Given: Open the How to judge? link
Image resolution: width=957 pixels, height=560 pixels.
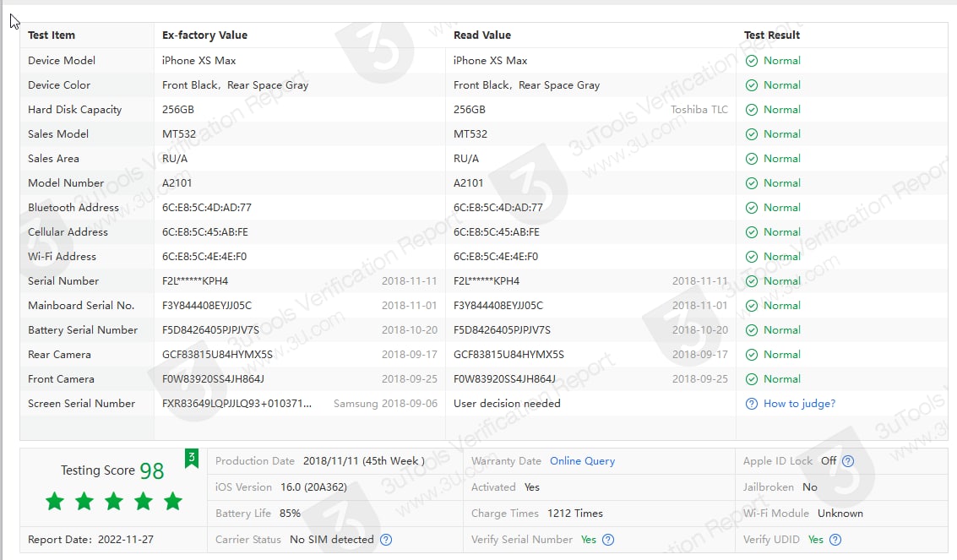Looking at the screenshot, I should click(799, 404).
